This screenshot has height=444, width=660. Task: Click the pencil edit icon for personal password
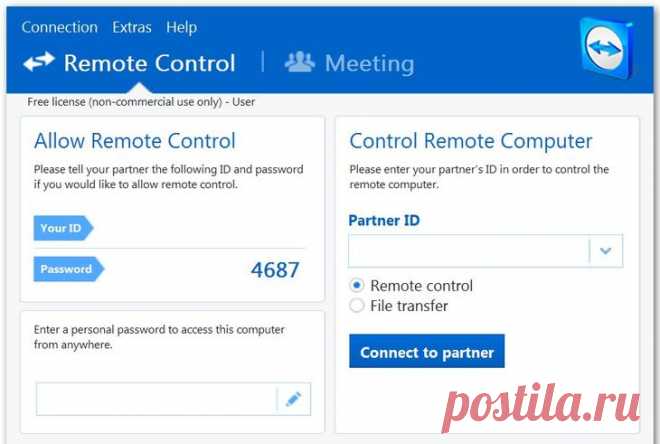[293, 399]
